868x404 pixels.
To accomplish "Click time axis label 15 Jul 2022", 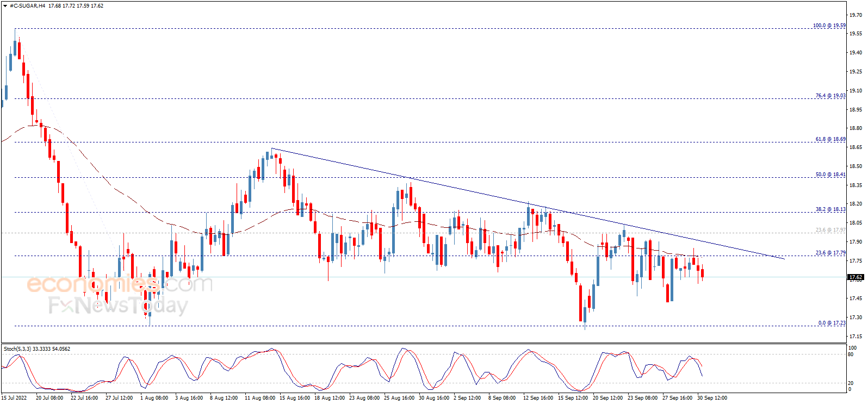I will (14, 398).
